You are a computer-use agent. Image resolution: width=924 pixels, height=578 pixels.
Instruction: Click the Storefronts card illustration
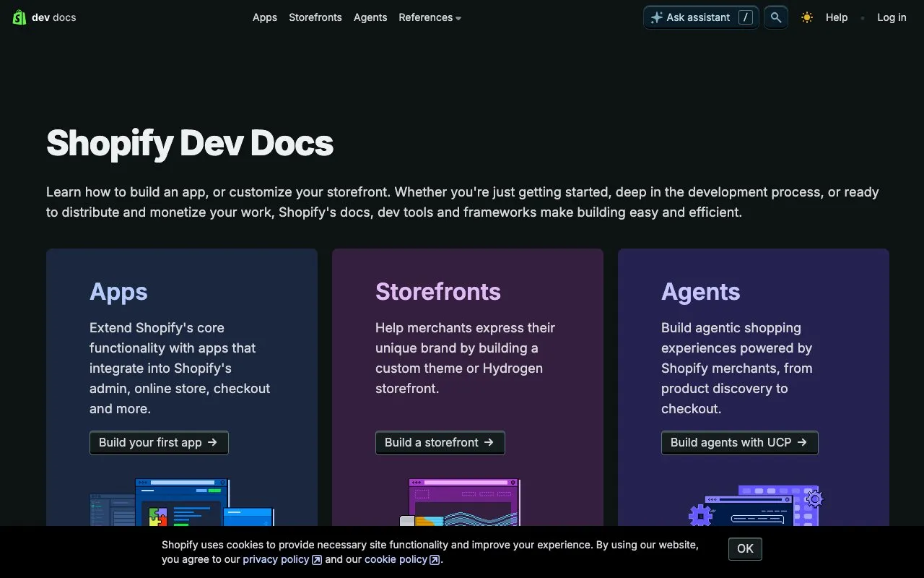pos(460,502)
